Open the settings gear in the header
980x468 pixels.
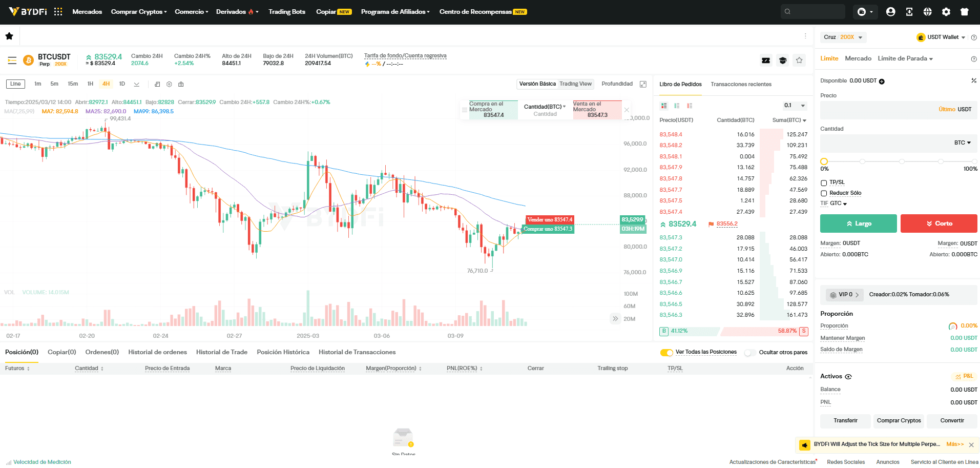click(x=946, y=11)
